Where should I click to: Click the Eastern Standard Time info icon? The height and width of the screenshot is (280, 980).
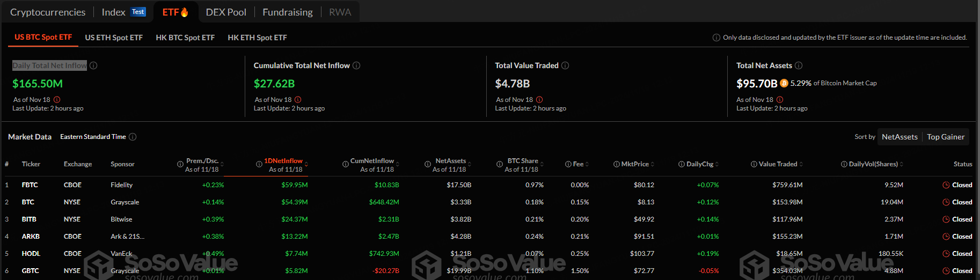click(x=133, y=137)
